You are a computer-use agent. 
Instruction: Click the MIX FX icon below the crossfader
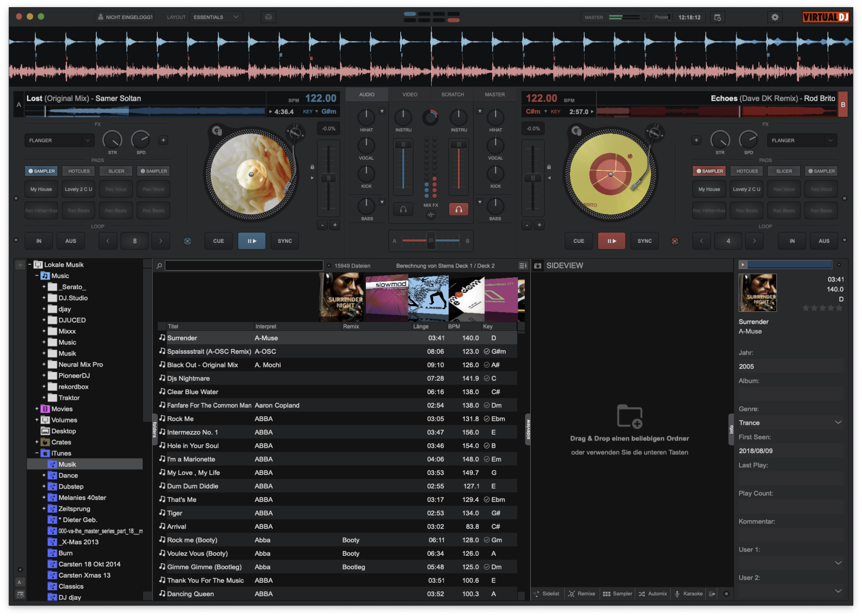(431, 215)
